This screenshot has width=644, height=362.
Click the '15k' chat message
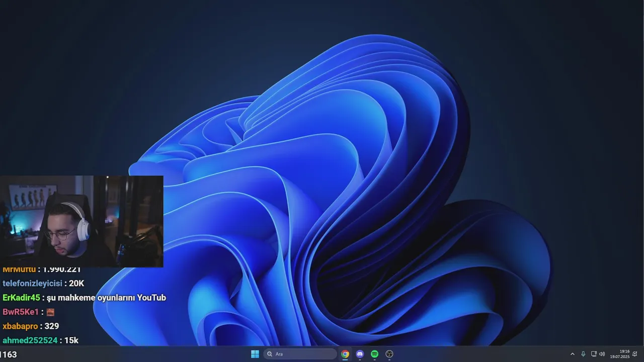[71, 340]
